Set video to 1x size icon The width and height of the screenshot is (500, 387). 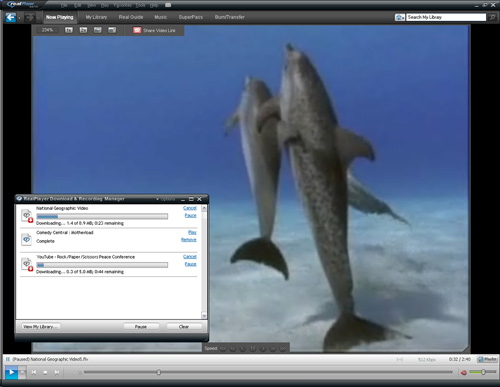(69, 30)
